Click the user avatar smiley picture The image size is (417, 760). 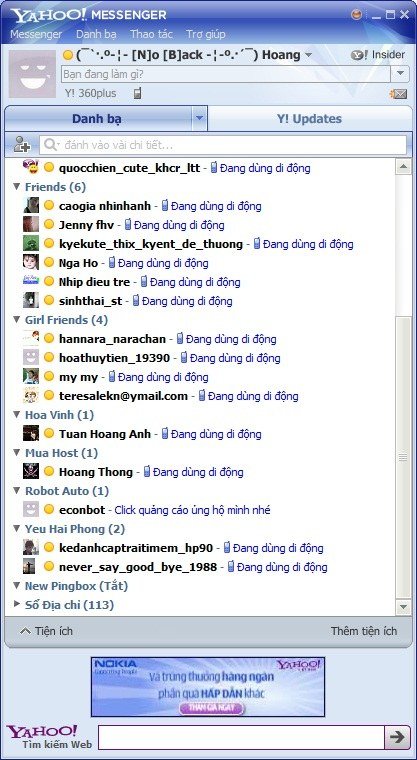pos(33,74)
